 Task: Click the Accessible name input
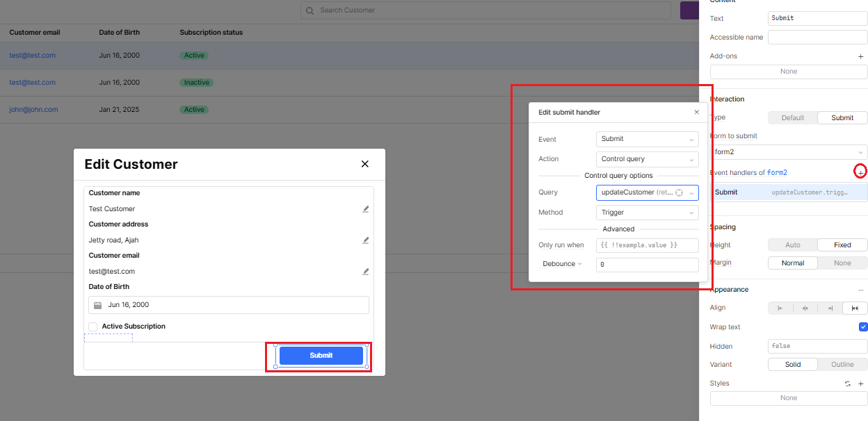pos(817,38)
